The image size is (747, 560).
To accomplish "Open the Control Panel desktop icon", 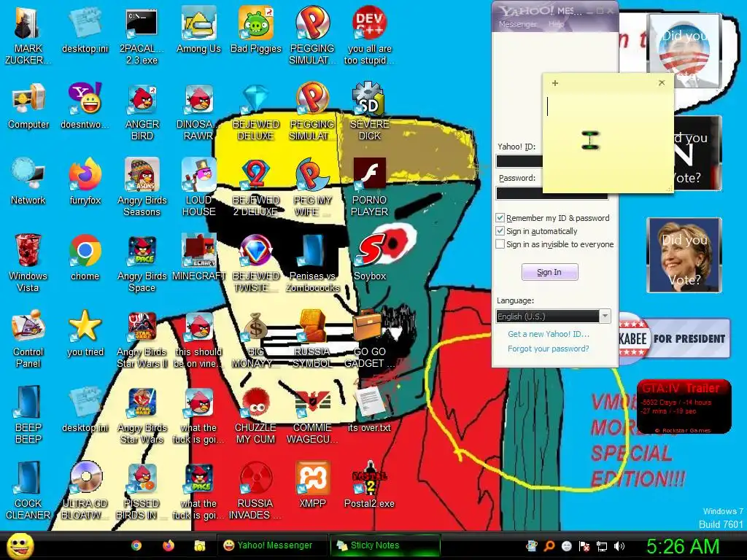I will point(28,338).
